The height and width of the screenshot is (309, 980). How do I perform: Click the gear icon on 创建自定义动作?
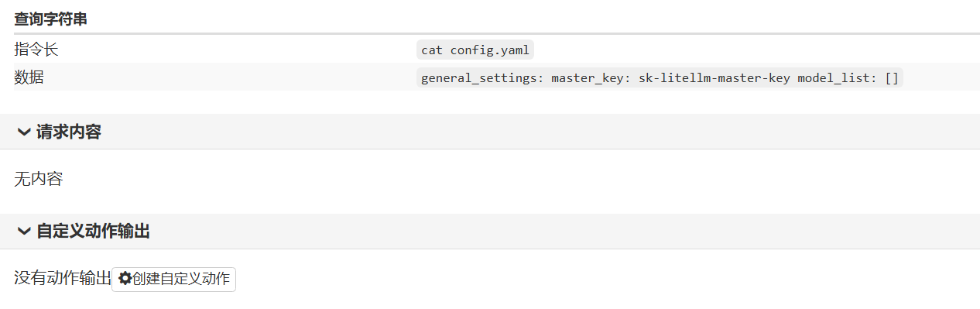tap(125, 279)
